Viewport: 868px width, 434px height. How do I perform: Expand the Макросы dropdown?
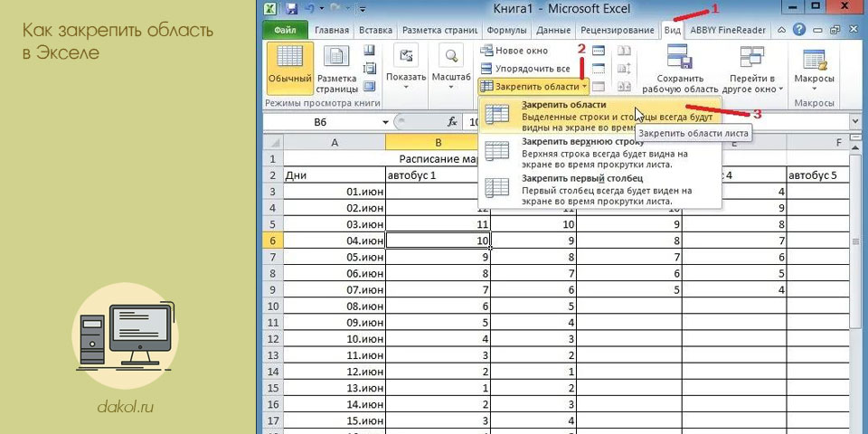[814, 70]
